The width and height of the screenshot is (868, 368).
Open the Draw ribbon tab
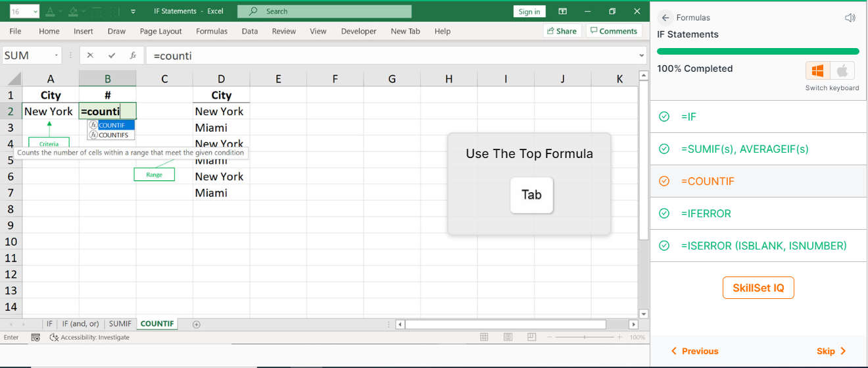coord(116,31)
